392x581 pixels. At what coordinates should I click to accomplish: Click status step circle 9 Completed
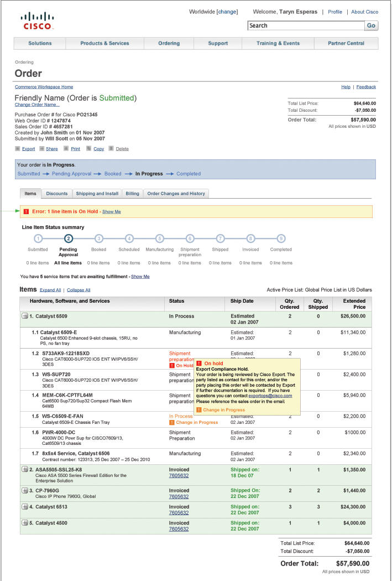point(281,238)
